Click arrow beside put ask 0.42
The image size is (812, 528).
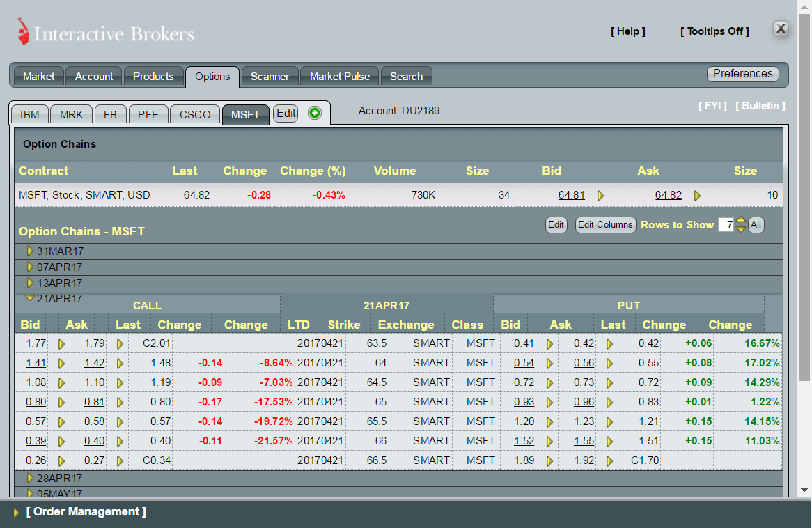point(609,343)
